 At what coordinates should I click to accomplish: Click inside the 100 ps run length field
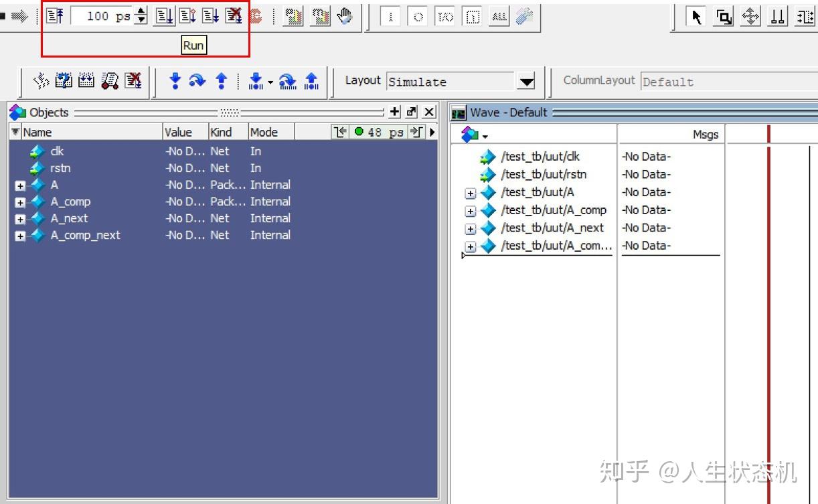107,16
